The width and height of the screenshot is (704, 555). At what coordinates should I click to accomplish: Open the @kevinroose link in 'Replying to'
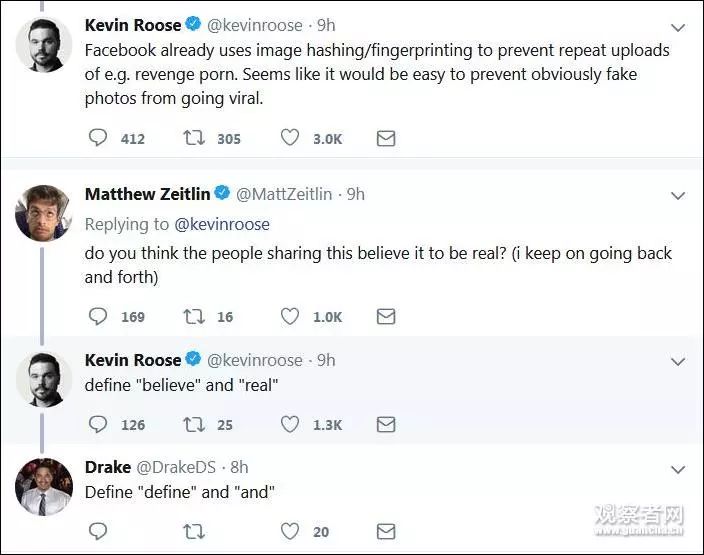pos(222,224)
